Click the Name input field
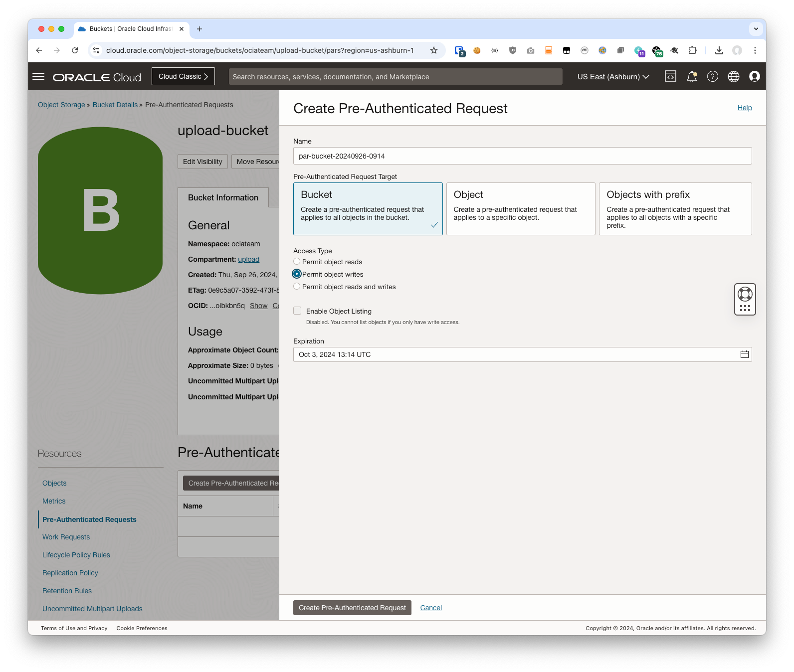Viewport: 794px width, 672px height. click(x=522, y=156)
